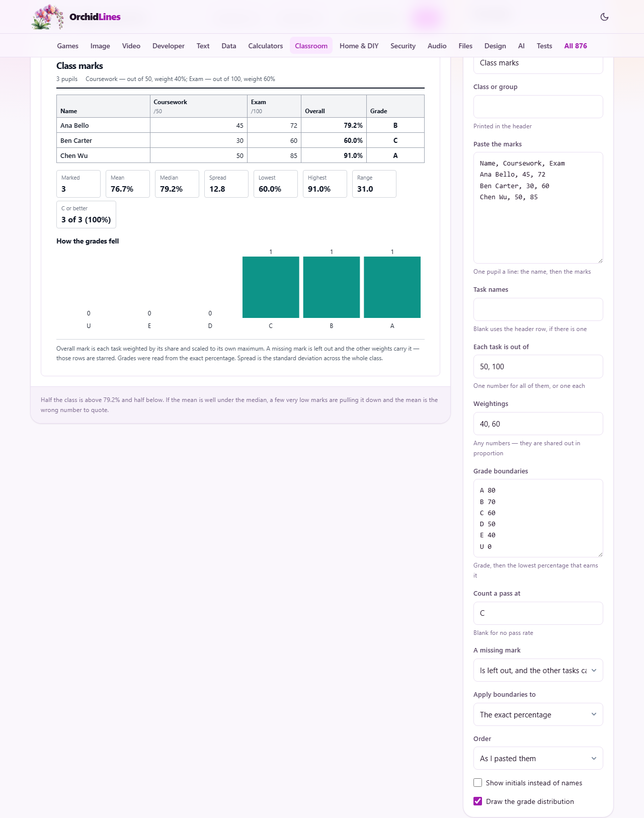Open the Home & DIY category
644x818 pixels.
[x=359, y=46]
